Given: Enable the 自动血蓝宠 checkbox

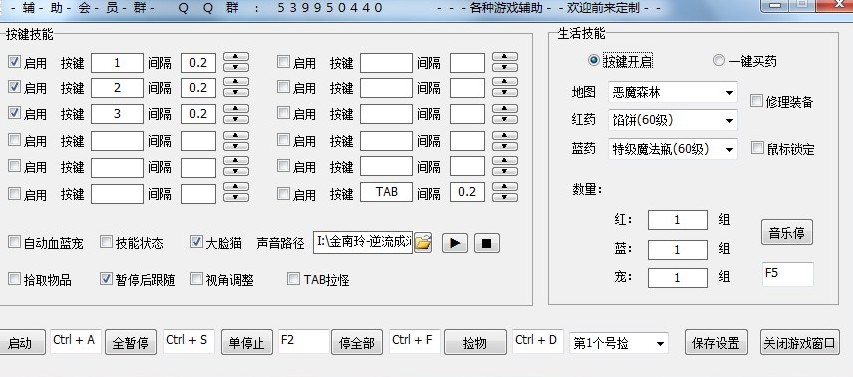Looking at the screenshot, I should 15,242.
